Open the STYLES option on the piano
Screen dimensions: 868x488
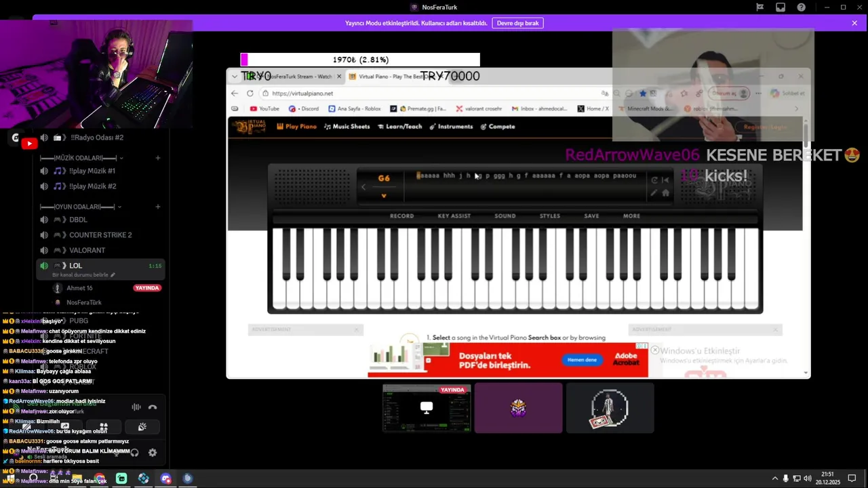pyautogui.click(x=549, y=216)
